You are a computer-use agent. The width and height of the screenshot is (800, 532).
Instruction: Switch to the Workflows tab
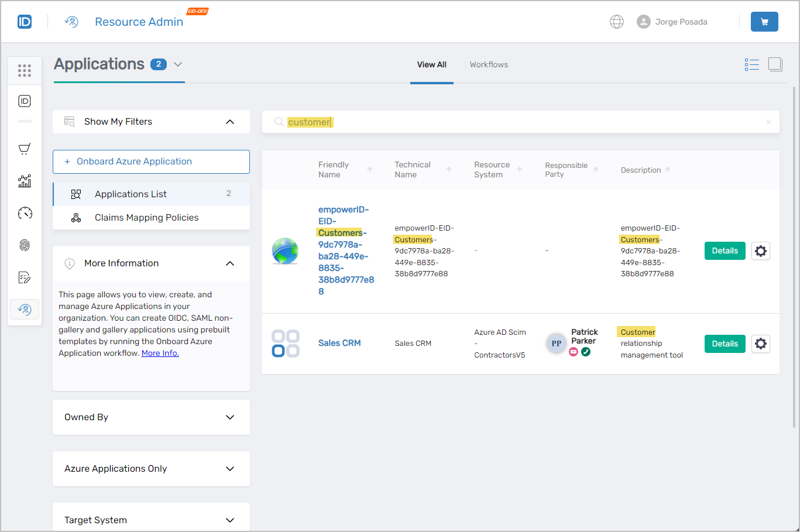pos(489,64)
